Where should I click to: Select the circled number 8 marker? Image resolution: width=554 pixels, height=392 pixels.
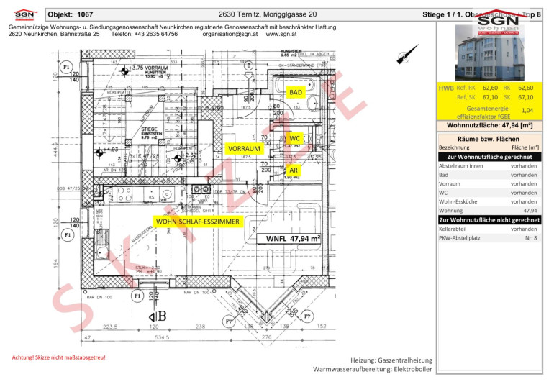[249, 65]
